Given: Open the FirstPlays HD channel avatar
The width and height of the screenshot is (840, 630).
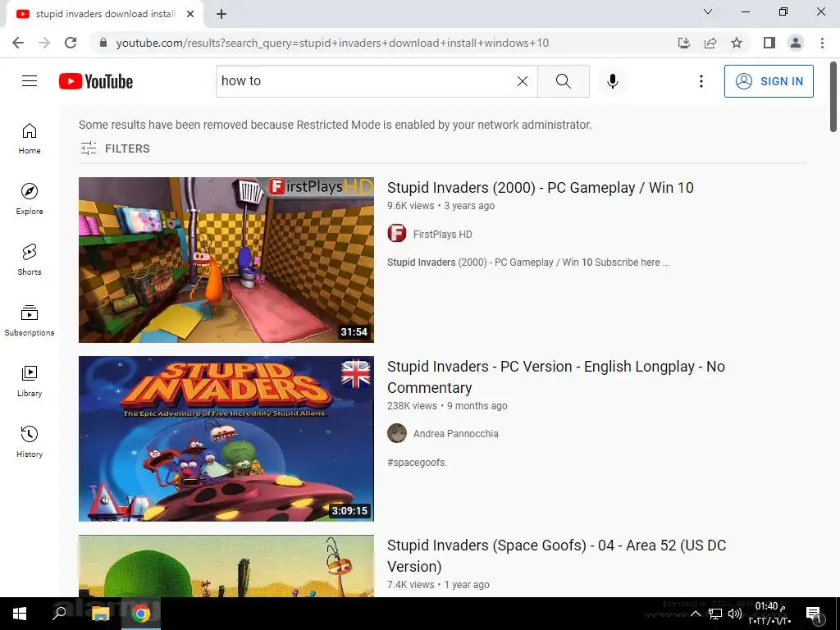Looking at the screenshot, I should pyautogui.click(x=397, y=234).
